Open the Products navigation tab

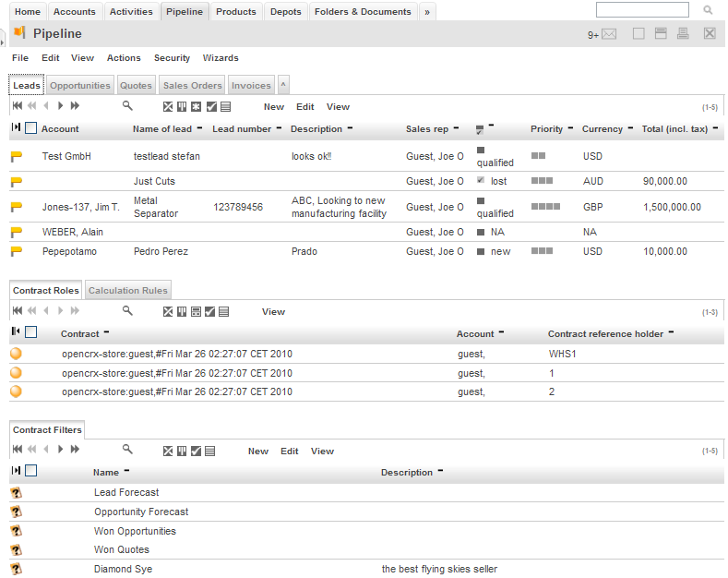tap(236, 12)
